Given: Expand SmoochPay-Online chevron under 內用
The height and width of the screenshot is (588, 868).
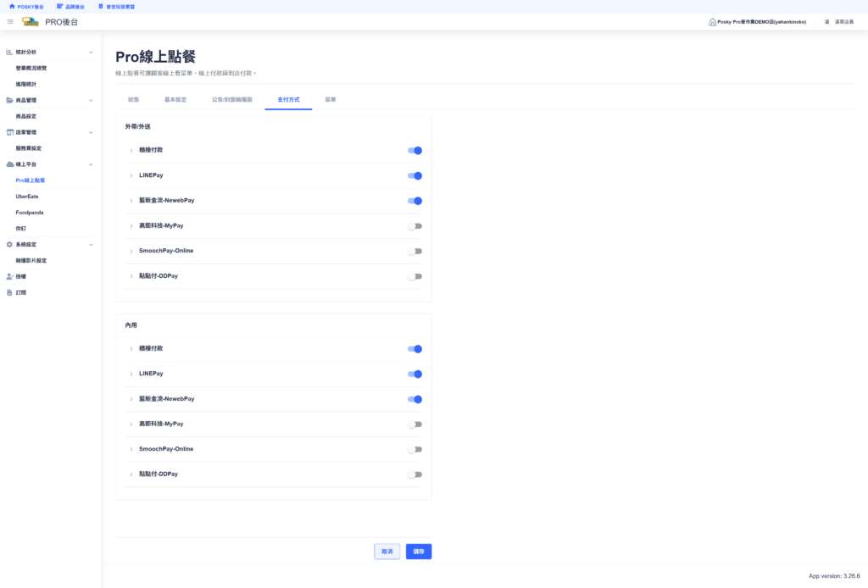Looking at the screenshot, I should click(131, 450).
